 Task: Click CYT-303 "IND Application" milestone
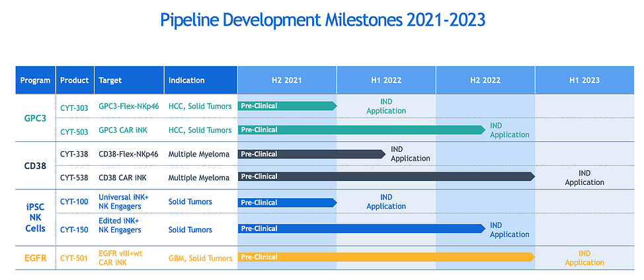point(386,106)
